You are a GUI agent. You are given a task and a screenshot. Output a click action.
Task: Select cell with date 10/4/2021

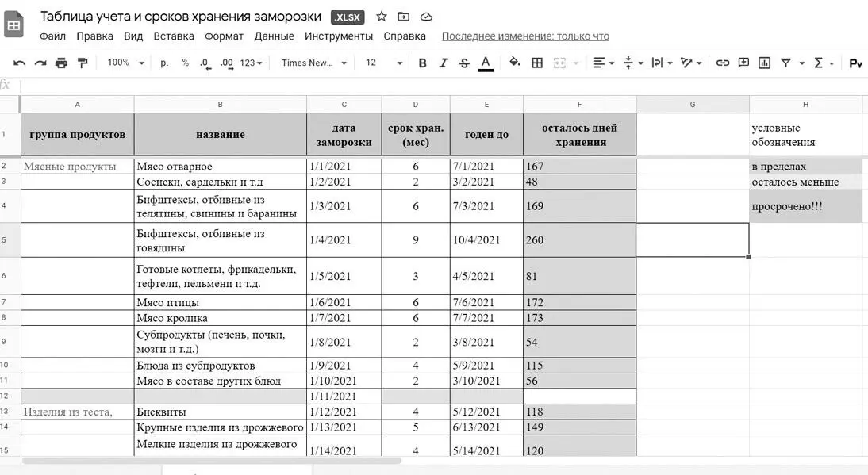tap(486, 240)
